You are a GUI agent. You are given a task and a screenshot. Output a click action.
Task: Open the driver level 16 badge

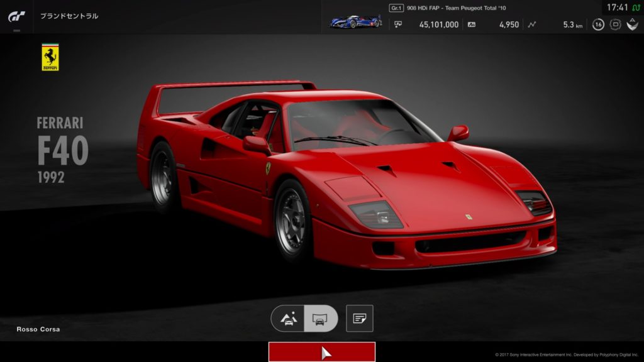598,25
